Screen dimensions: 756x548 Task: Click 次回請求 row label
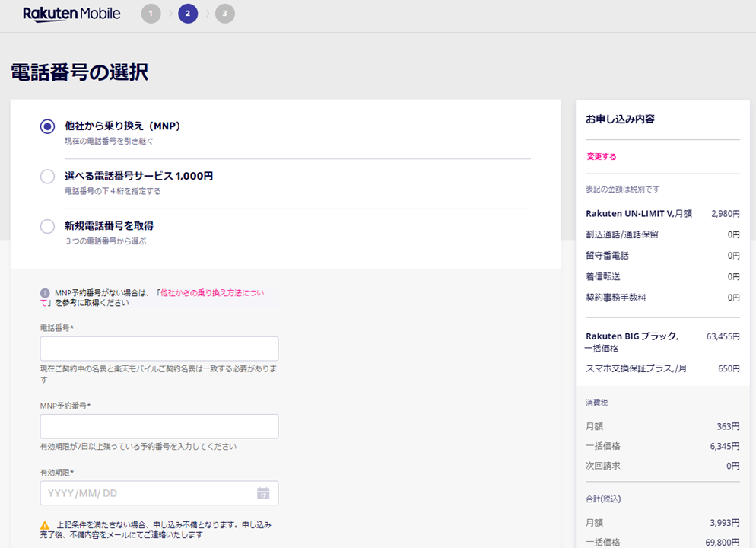tap(602, 466)
